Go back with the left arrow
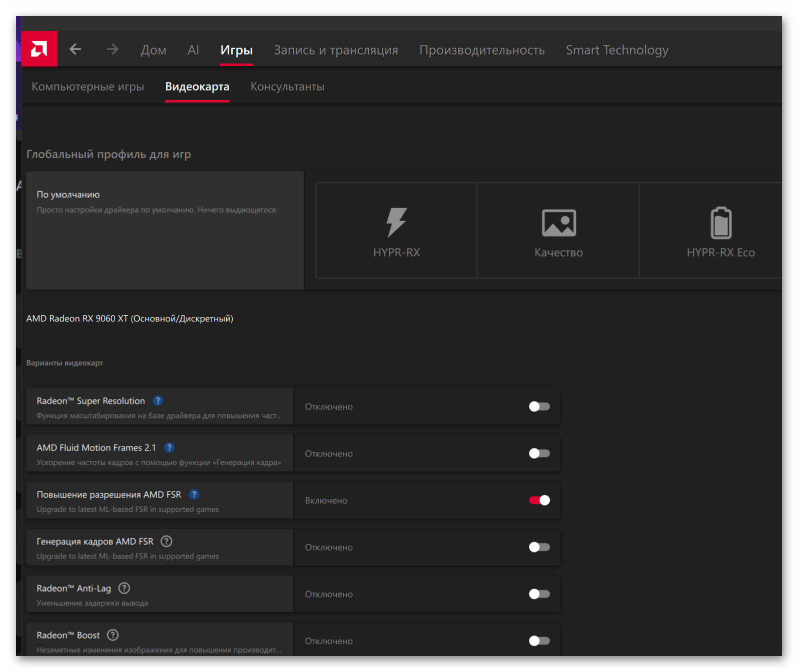 click(x=75, y=49)
